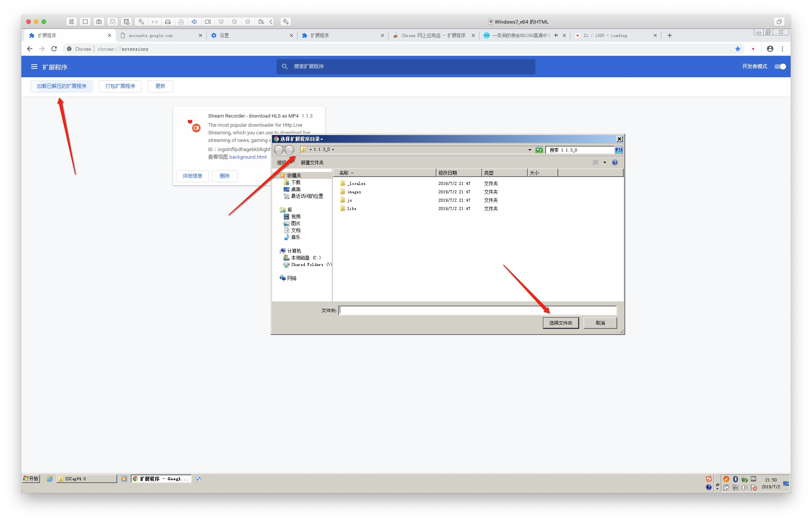Image resolution: width=812 pixels, height=521 pixels.
Task: Click the volume tray icon
Action: click(745, 488)
